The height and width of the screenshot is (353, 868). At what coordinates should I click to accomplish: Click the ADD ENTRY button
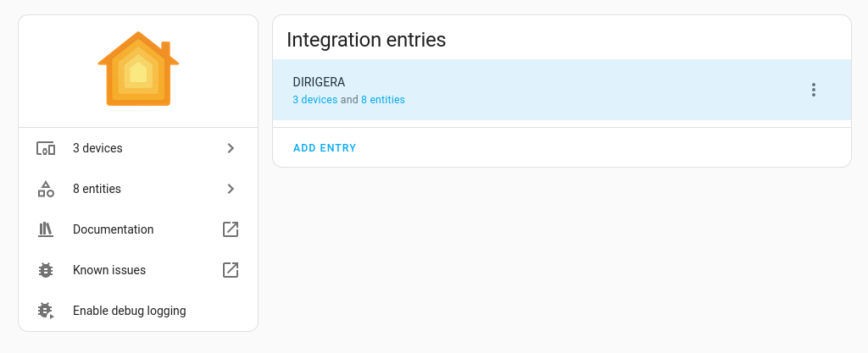pyautogui.click(x=325, y=148)
